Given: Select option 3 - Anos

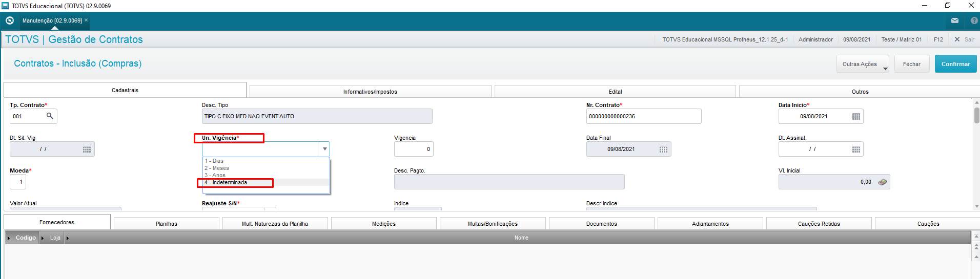Looking at the screenshot, I should pyautogui.click(x=266, y=175).
